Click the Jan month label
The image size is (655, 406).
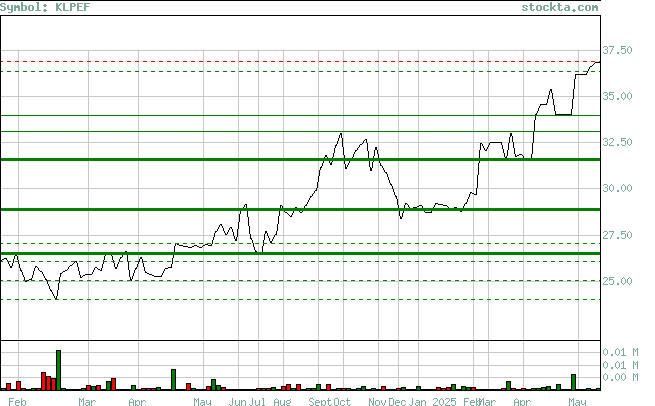417,402
